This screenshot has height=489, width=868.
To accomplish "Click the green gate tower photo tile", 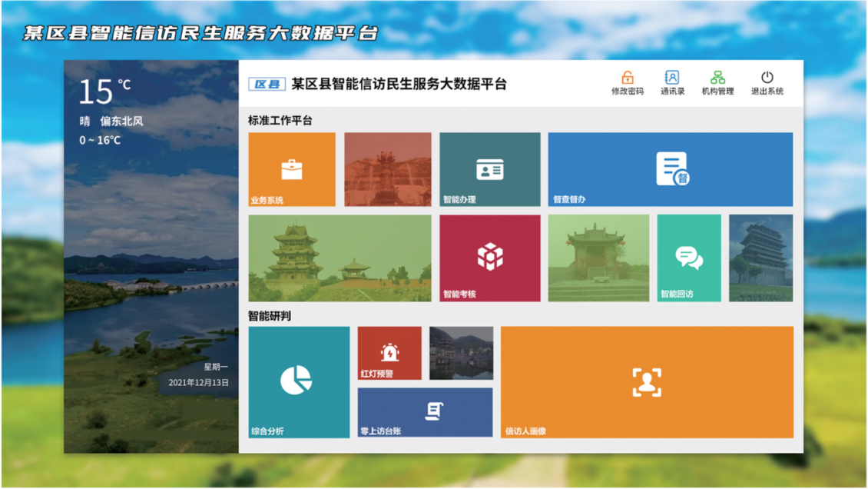I will (598, 258).
